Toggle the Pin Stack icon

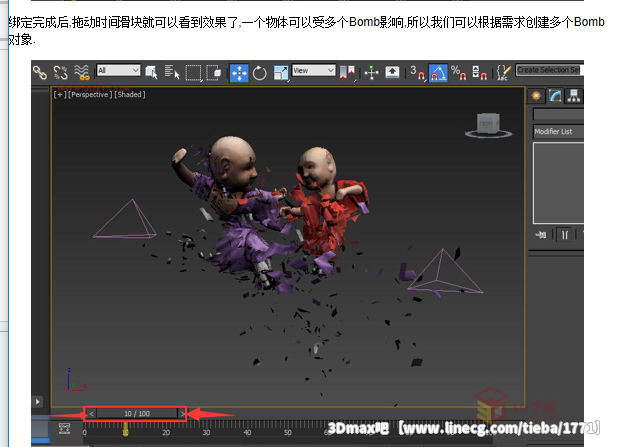[541, 235]
